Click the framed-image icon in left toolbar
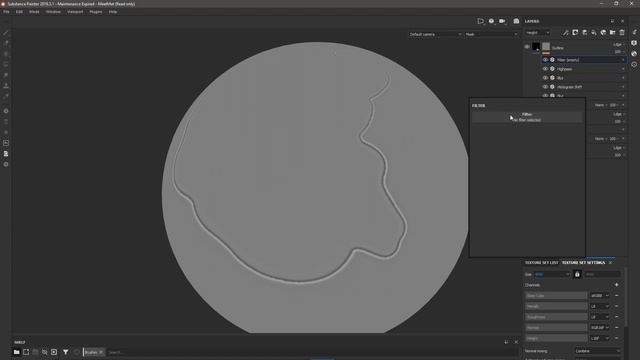This screenshot has width=640, height=360. (6, 143)
